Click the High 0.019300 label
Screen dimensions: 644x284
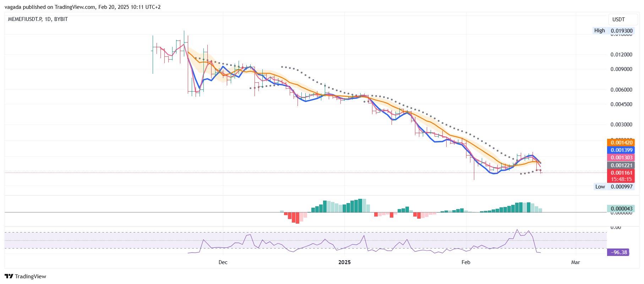coord(613,31)
